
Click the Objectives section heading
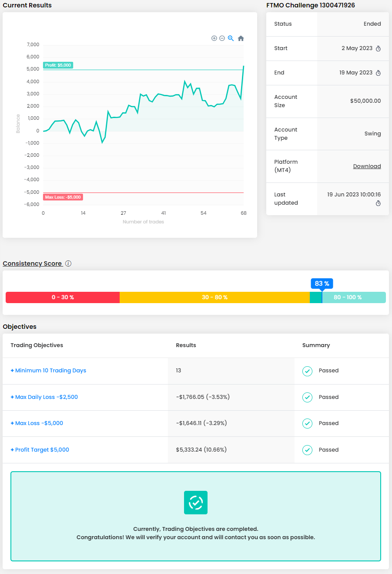pos(20,327)
